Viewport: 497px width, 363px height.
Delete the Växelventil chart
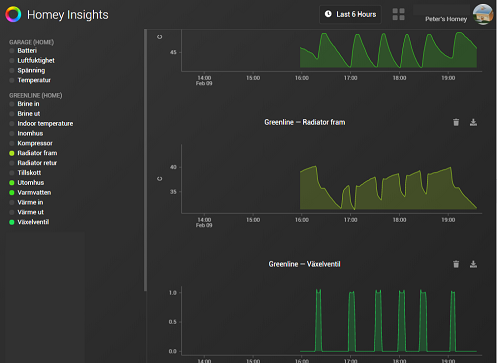click(456, 264)
